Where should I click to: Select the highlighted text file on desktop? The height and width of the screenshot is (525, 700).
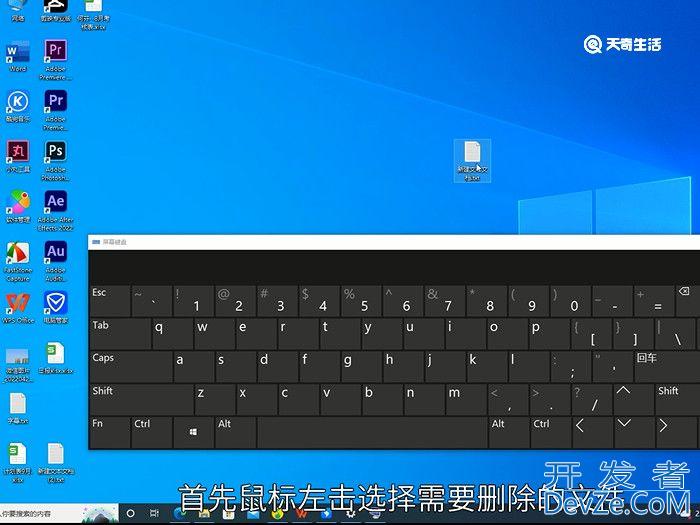tap(472, 161)
